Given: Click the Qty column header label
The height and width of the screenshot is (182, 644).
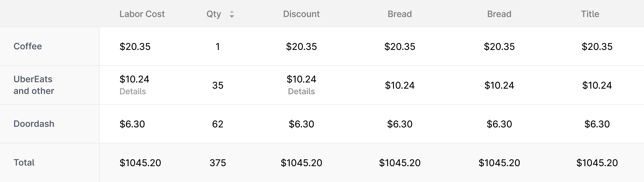Looking at the screenshot, I should (x=214, y=14).
